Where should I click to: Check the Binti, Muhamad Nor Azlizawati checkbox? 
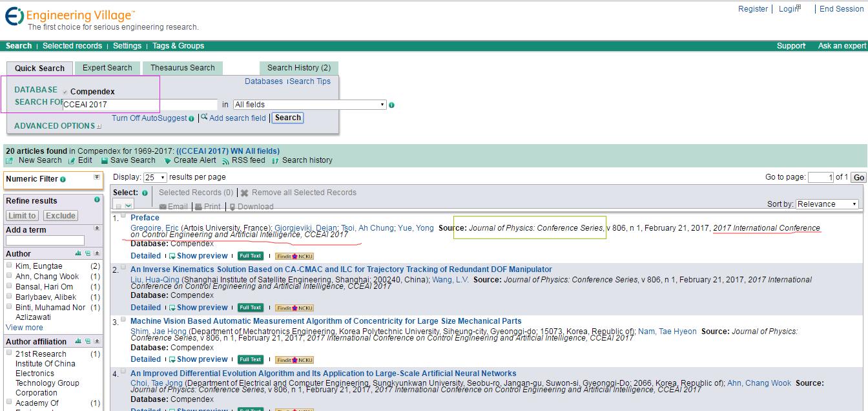tap(9, 307)
